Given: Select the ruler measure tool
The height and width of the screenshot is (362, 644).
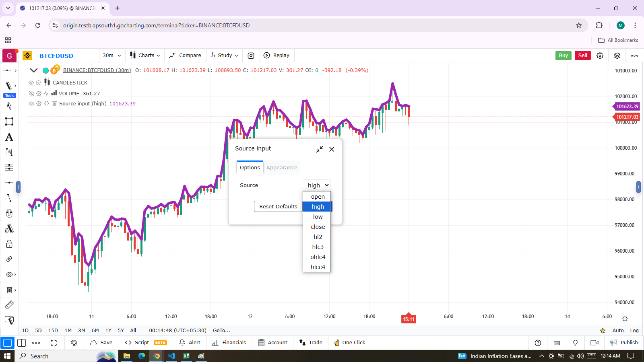Looking at the screenshot, I should [x=9, y=305].
